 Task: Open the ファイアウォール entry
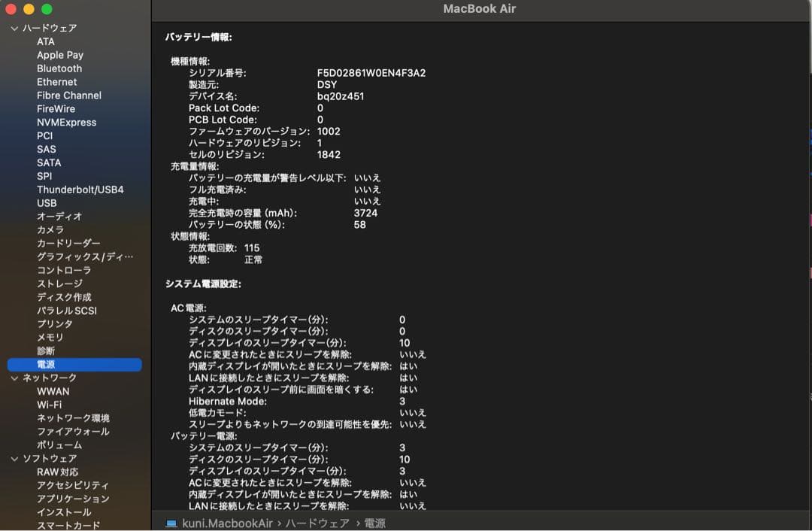pos(73,432)
